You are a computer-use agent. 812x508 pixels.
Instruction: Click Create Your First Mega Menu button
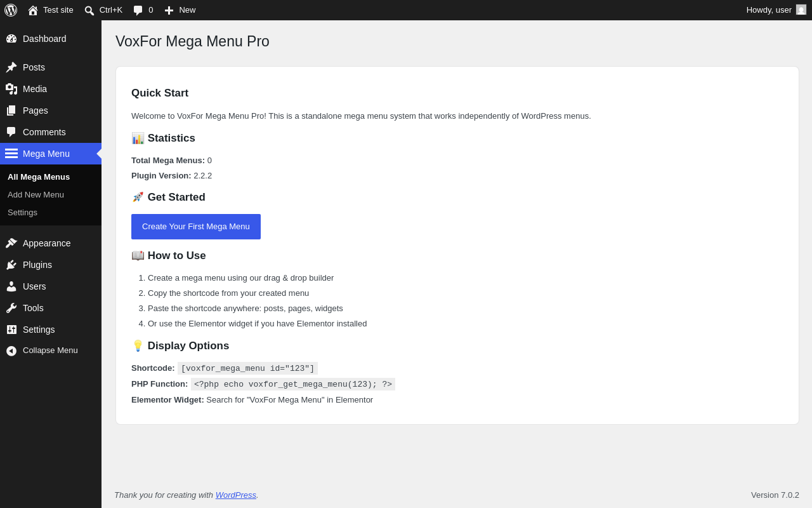pyautogui.click(x=196, y=227)
